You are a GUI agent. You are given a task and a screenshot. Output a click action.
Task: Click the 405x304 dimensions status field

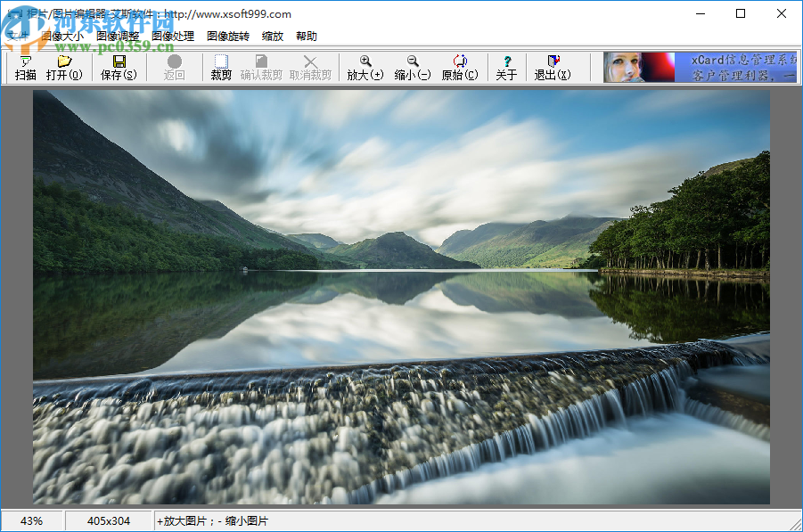click(109, 521)
